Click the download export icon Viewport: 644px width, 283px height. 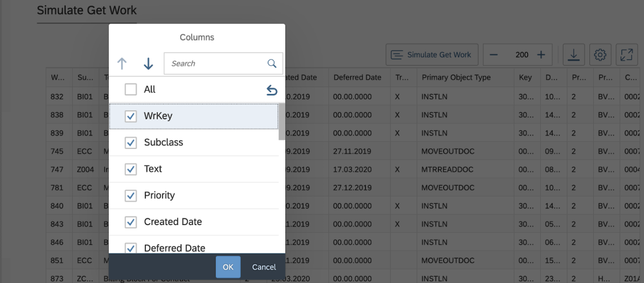pyautogui.click(x=573, y=55)
